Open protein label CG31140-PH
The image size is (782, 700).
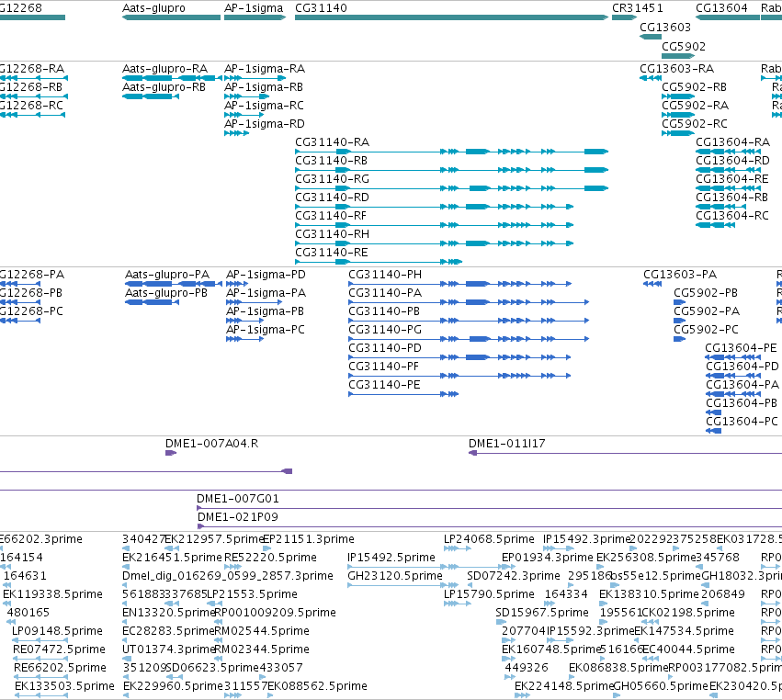pos(385,275)
